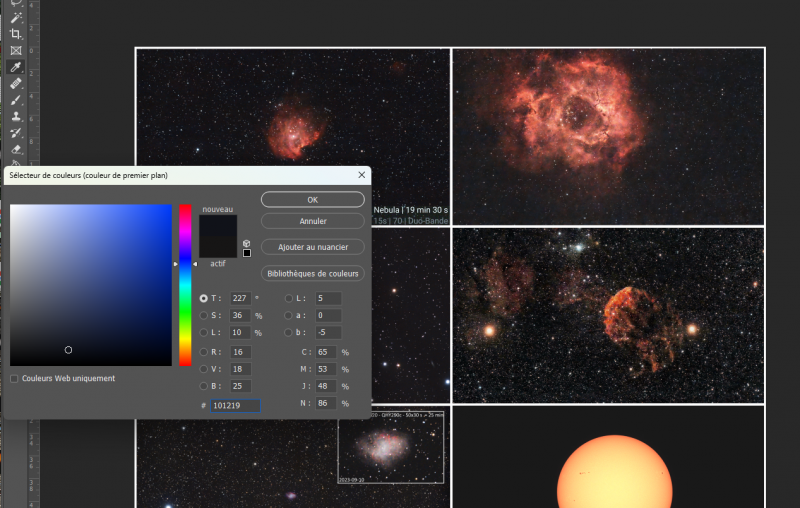The image size is (800, 508).
Task: Open Bibliothèques de couleurs
Action: [x=313, y=273]
